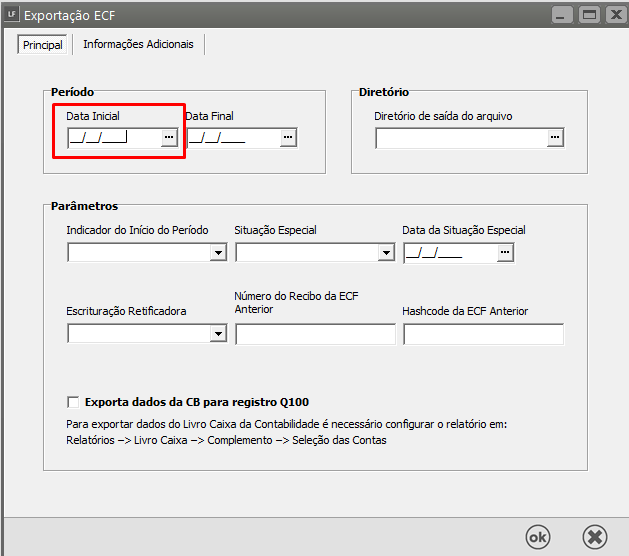Minimize the Exportação ECF window
629x556 pixels.
click(x=562, y=15)
